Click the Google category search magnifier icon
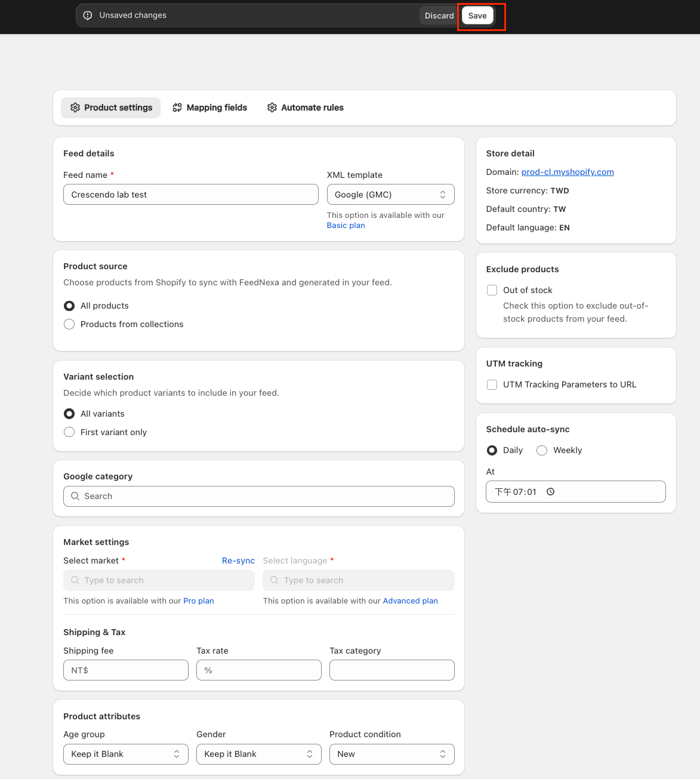This screenshot has height=779, width=700. click(75, 496)
